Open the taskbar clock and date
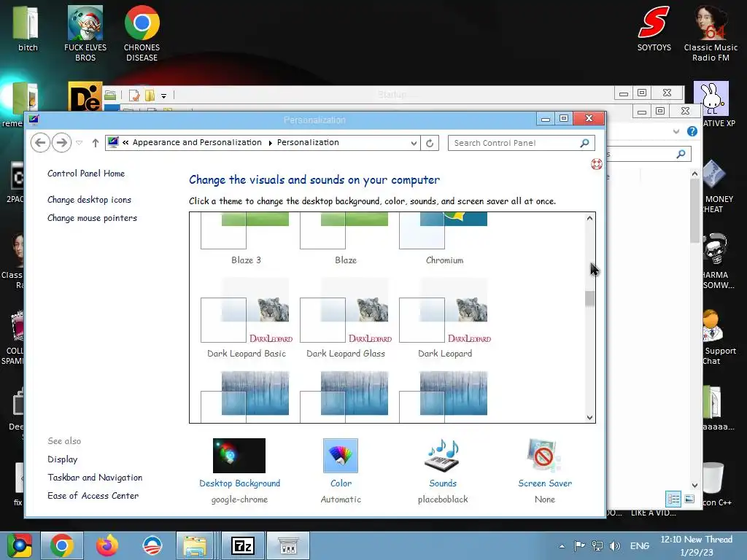 696,545
